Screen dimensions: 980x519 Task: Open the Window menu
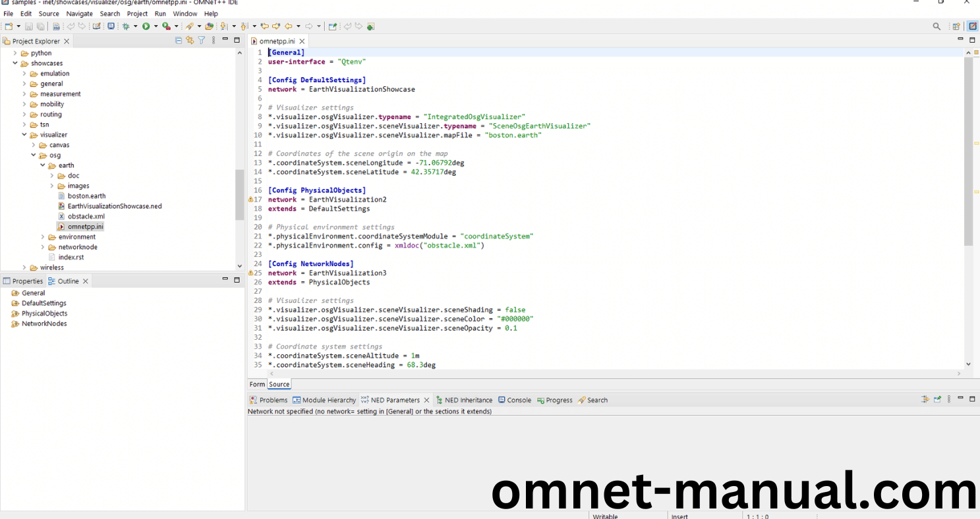click(185, 13)
